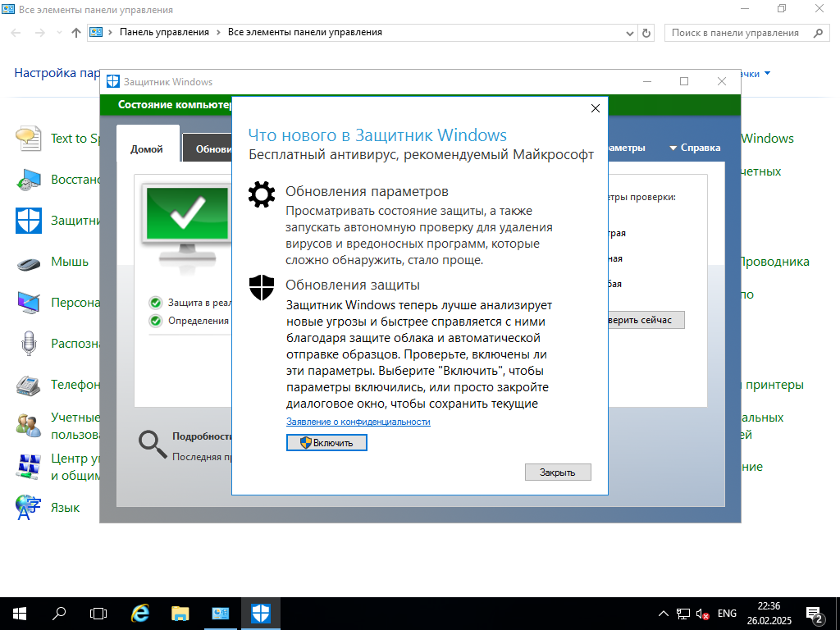
Task: Expand the chevron before 'Панель управления' breadcrumb
Action: pyautogui.click(x=111, y=32)
